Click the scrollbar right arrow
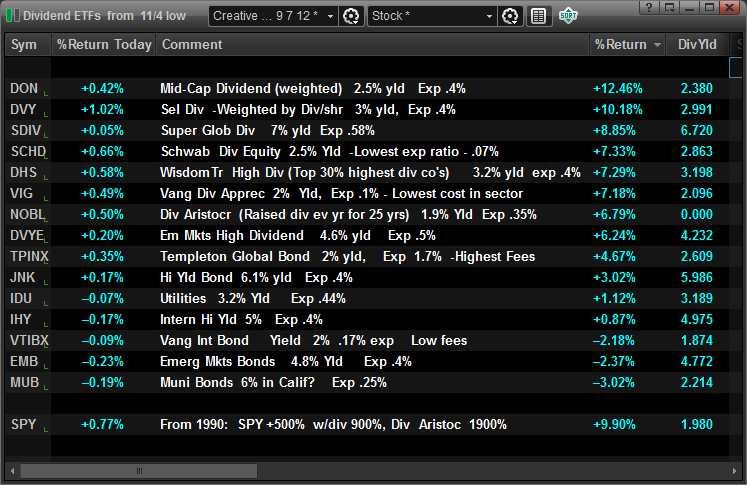 pyautogui.click(x=734, y=471)
